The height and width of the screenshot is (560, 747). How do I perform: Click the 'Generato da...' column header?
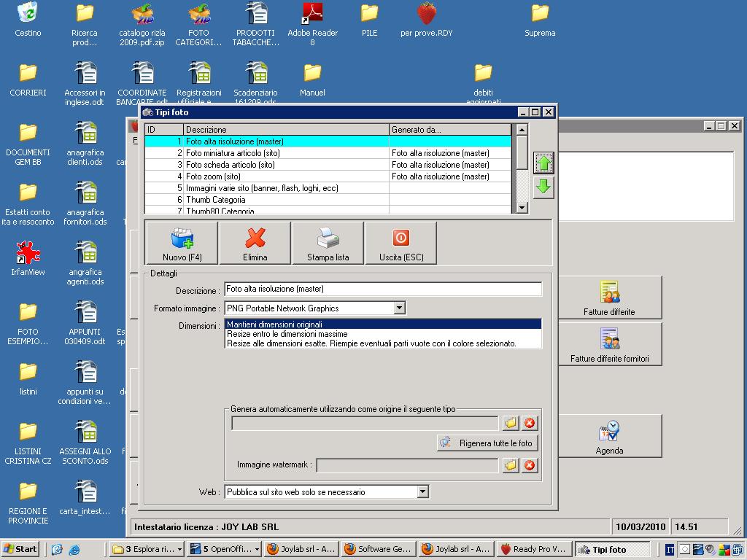(x=450, y=130)
